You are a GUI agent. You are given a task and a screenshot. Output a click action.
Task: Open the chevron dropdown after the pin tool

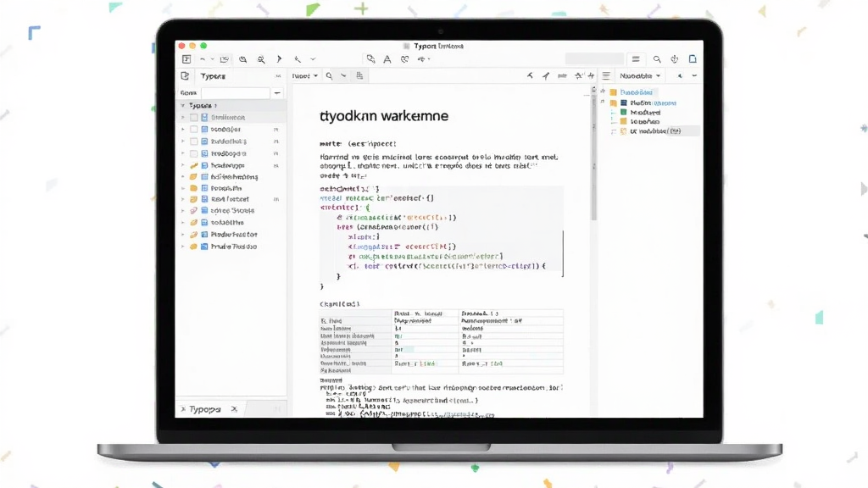(x=313, y=59)
